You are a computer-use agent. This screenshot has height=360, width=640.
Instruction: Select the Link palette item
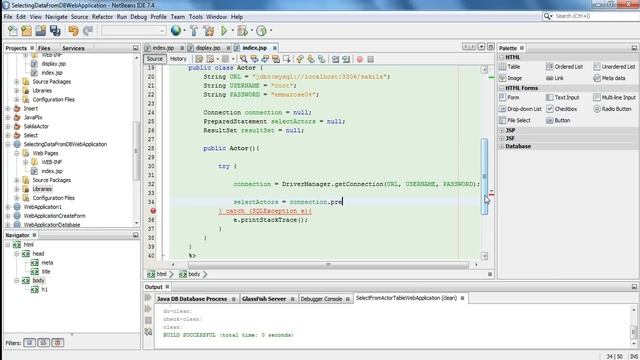tap(555, 78)
